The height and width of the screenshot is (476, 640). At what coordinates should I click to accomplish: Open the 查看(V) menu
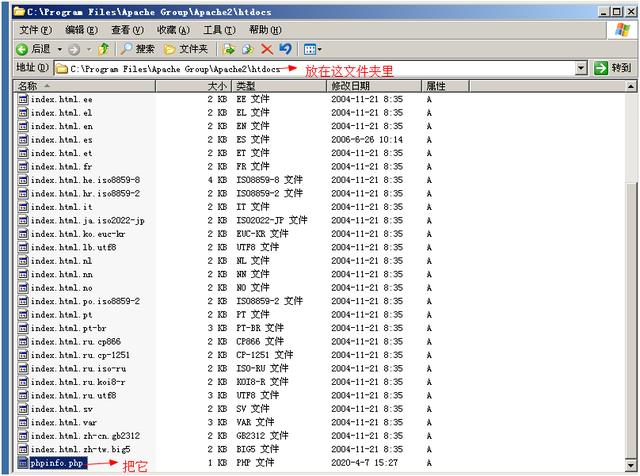point(127,30)
